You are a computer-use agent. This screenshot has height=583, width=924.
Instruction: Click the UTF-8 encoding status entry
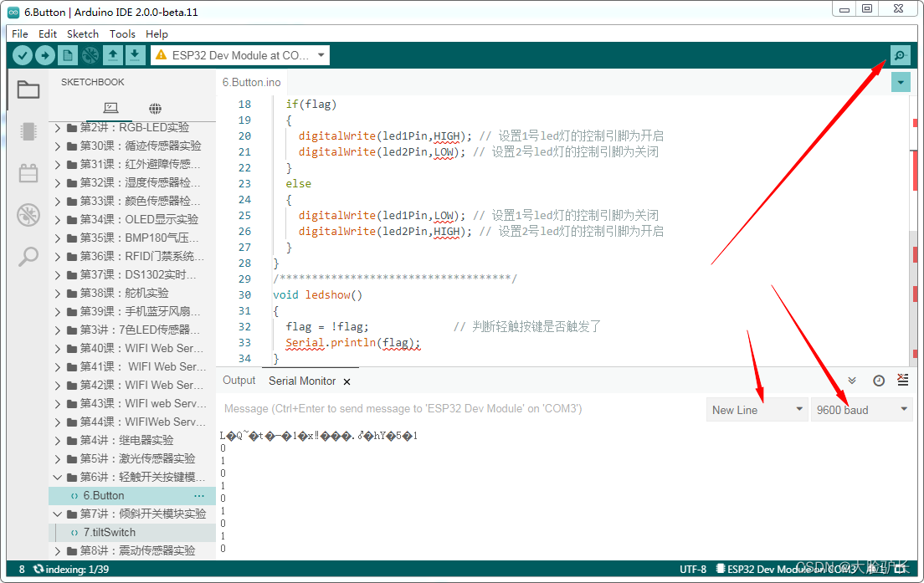(692, 570)
